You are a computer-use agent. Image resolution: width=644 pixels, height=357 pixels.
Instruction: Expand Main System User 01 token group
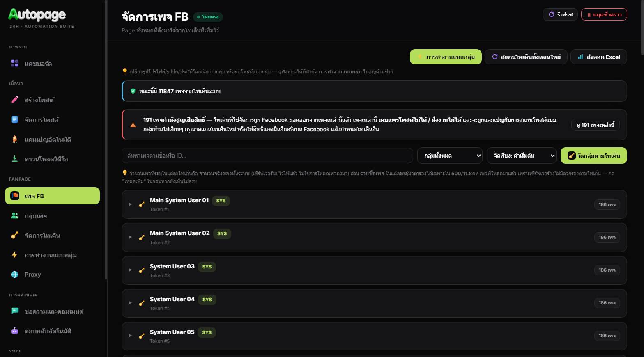[130, 204]
